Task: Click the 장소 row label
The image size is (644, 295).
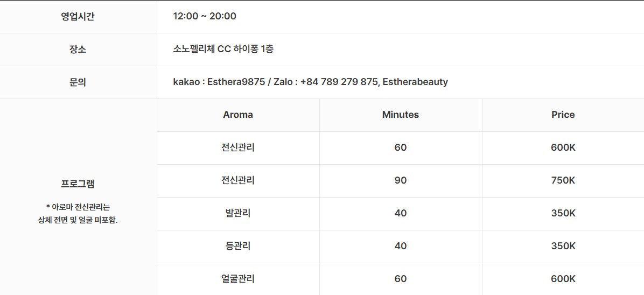Action: pyautogui.click(x=78, y=50)
